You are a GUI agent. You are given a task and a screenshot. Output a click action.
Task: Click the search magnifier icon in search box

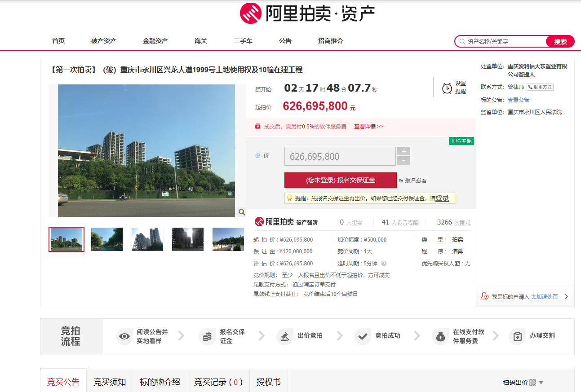[x=462, y=41]
